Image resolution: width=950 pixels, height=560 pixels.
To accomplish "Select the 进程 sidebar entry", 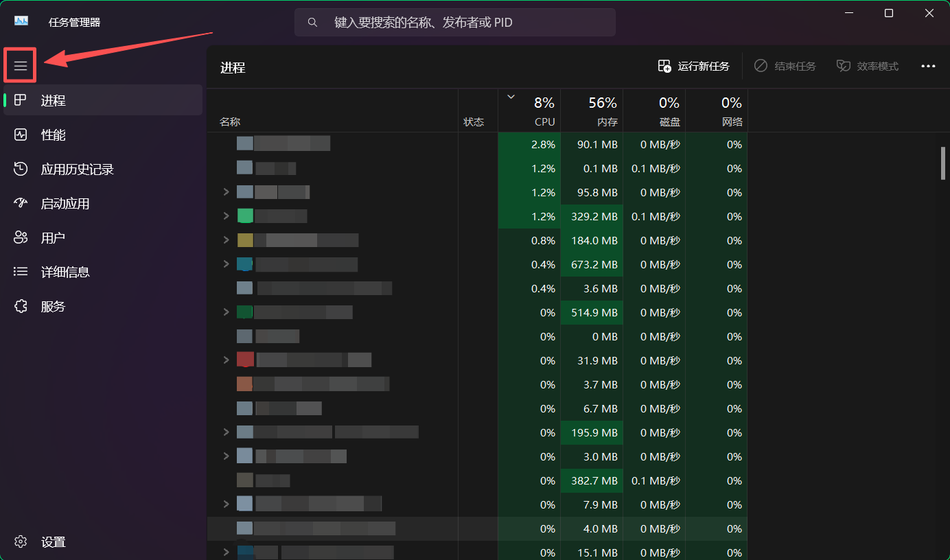I will pos(54,100).
